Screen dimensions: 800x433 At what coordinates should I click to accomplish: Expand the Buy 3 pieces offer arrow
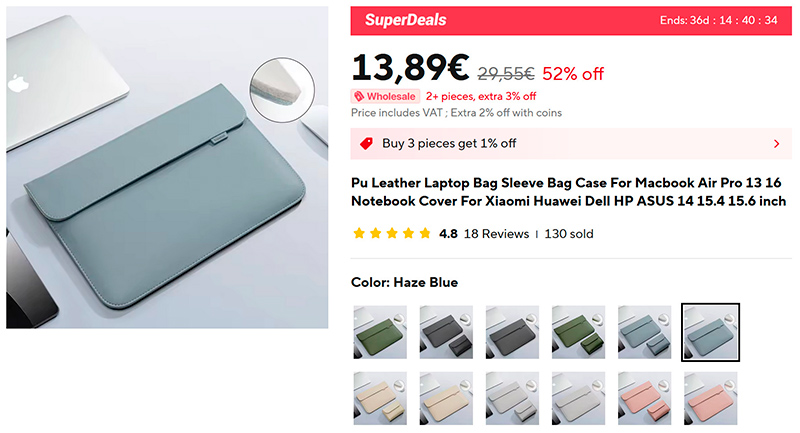coord(777,143)
